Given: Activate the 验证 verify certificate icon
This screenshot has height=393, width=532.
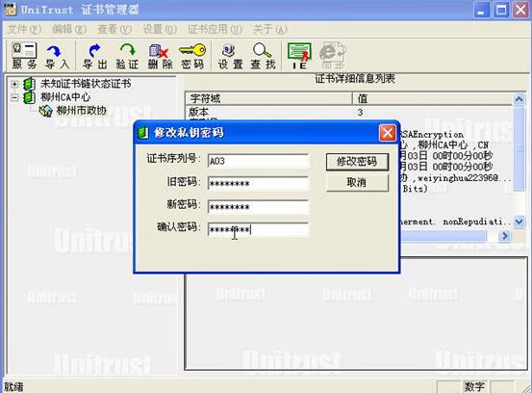Looking at the screenshot, I should 128,56.
